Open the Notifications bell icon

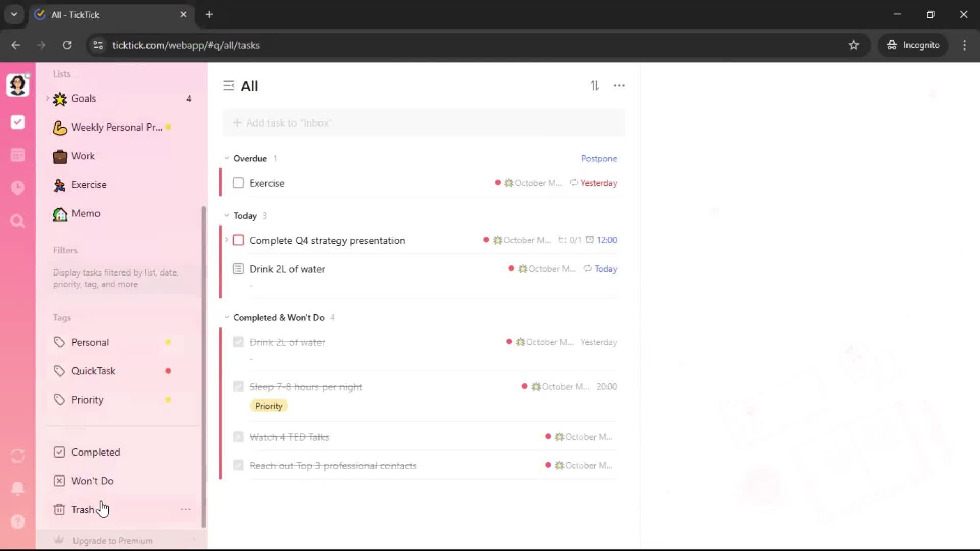click(x=17, y=488)
